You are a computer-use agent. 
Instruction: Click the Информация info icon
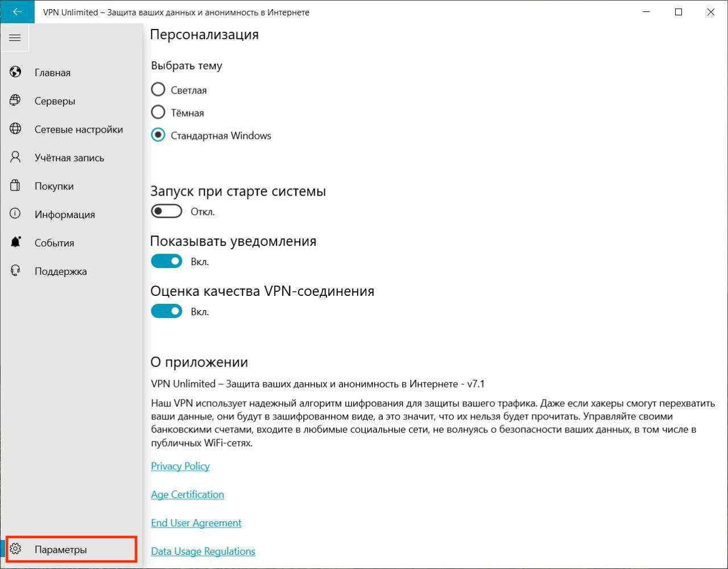[15, 214]
